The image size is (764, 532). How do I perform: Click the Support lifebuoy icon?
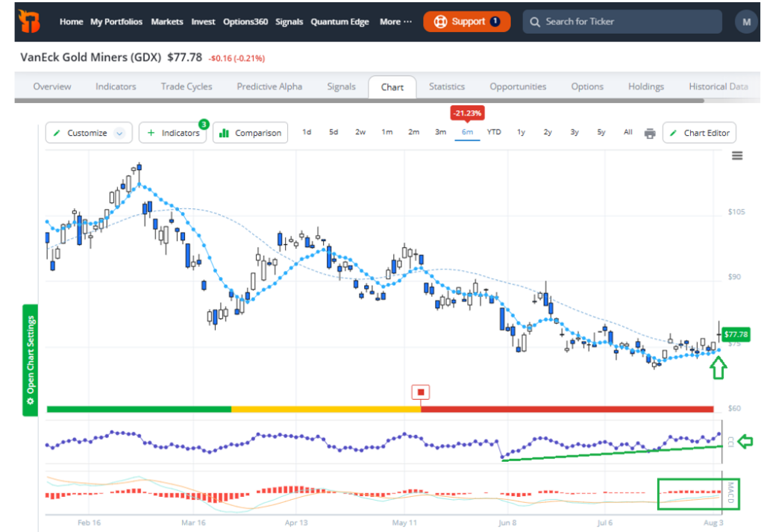coord(440,22)
